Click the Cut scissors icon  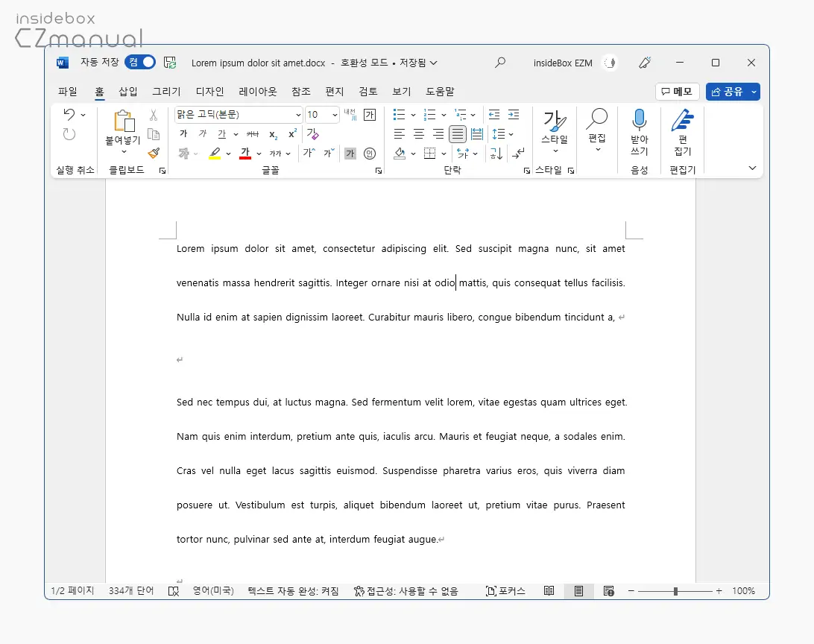(153, 115)
